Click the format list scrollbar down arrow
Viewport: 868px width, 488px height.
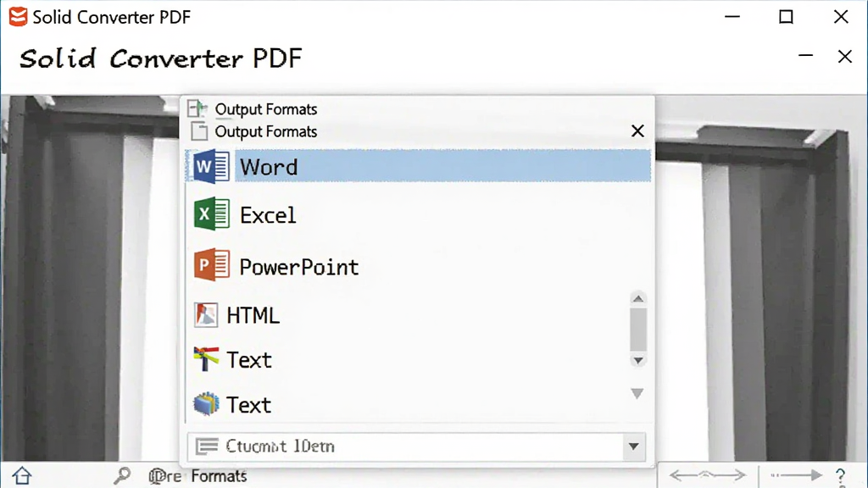(637, 361)
